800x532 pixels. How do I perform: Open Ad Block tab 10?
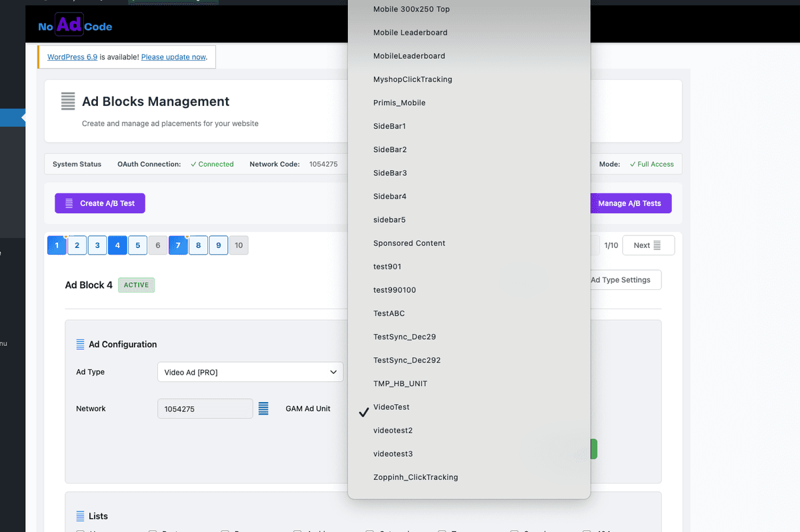(239, 245)
